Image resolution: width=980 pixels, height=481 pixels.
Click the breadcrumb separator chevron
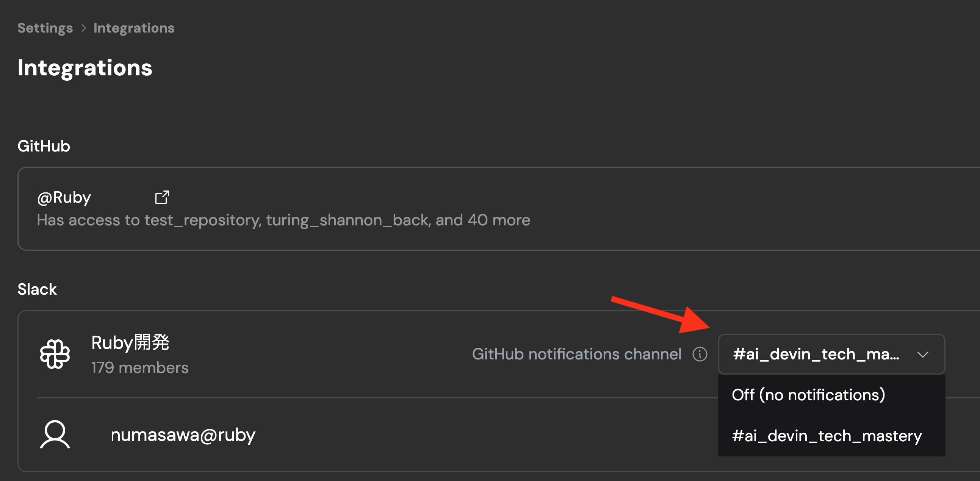83,28
